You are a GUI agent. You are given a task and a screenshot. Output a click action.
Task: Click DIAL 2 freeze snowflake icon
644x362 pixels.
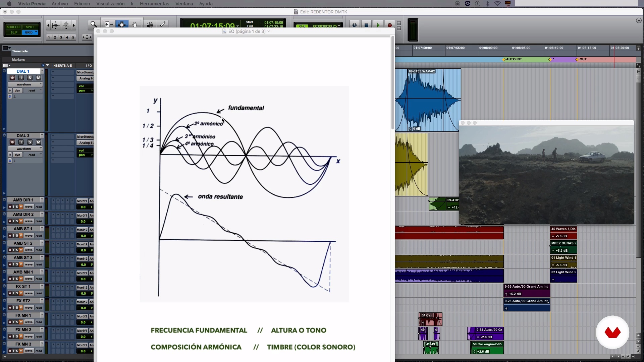[x=10, y=155]
